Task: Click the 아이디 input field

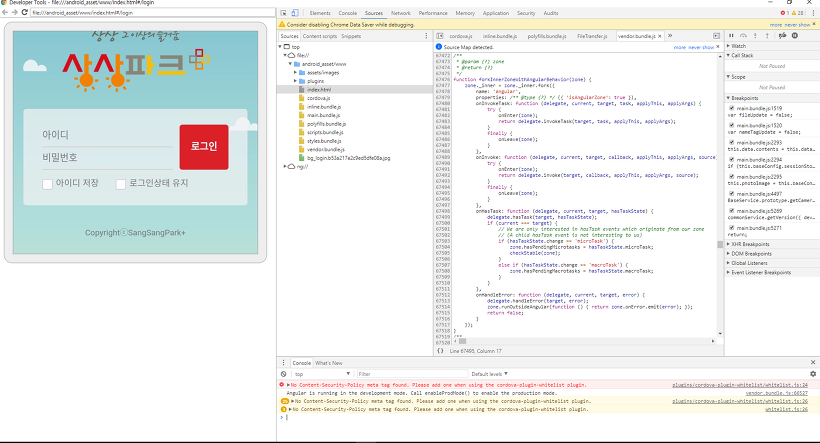Action: 107,135
